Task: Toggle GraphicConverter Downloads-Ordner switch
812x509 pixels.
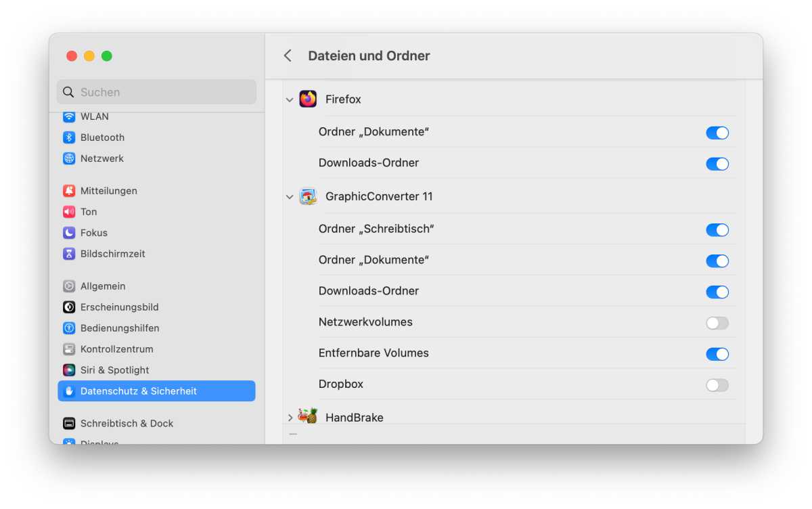Action: (x=717, y=292)
